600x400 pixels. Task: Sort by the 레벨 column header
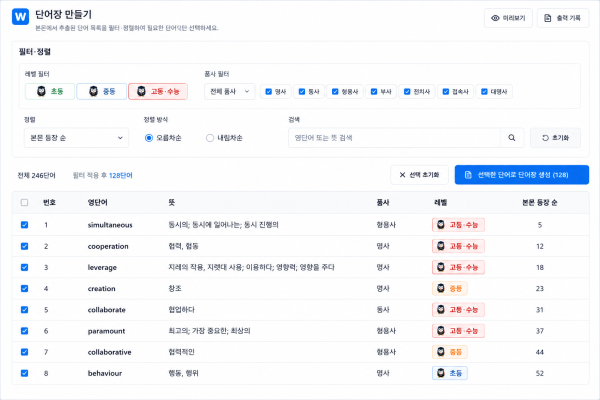point(440,202)
